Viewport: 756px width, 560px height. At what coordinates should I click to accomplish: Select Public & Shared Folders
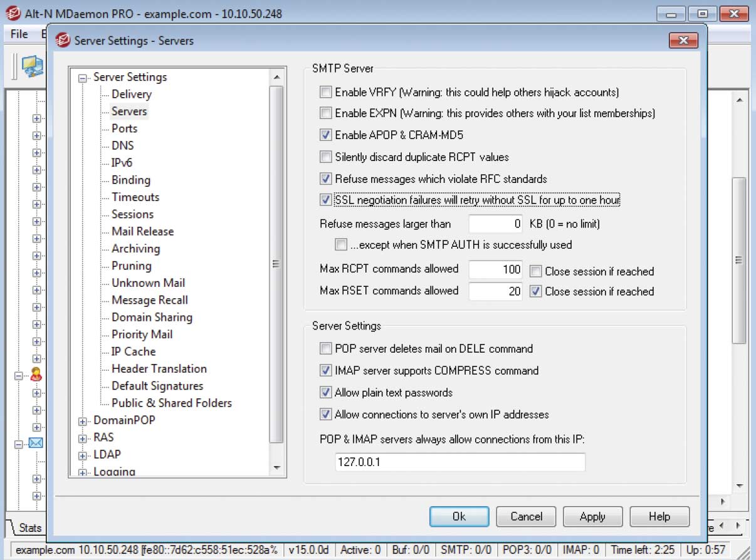(172, 403)
